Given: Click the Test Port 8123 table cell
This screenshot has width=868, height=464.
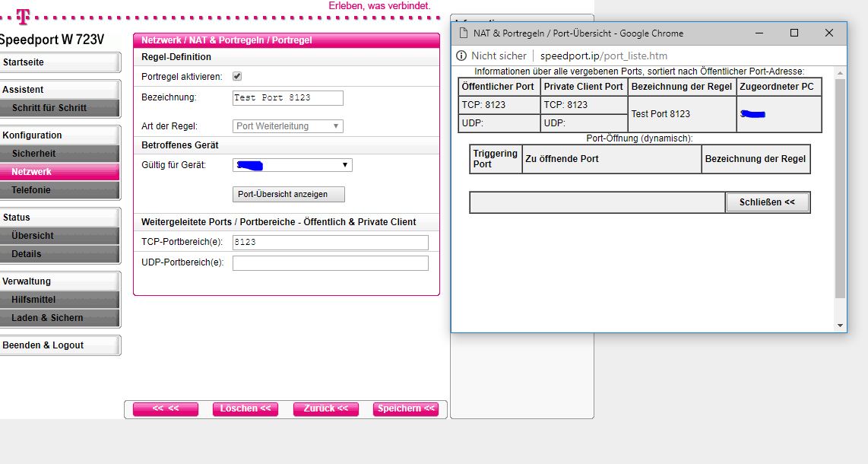Looking at the screenshot, I should pos(682,114).
